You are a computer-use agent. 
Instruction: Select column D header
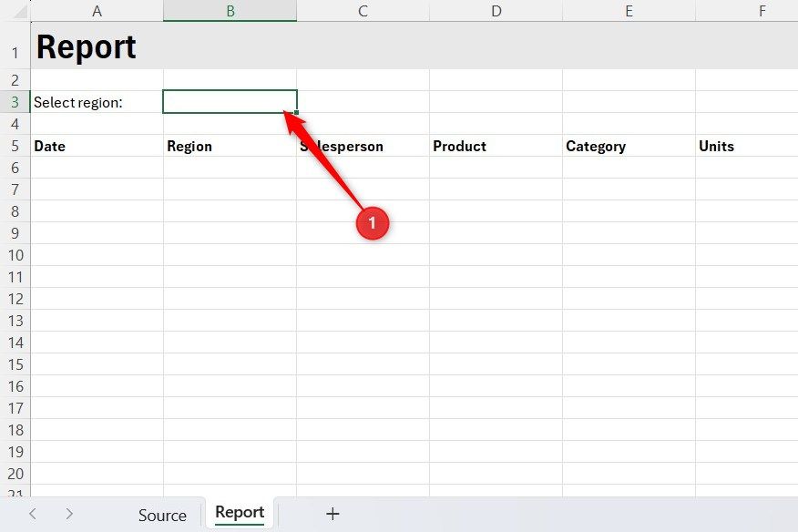496,11
